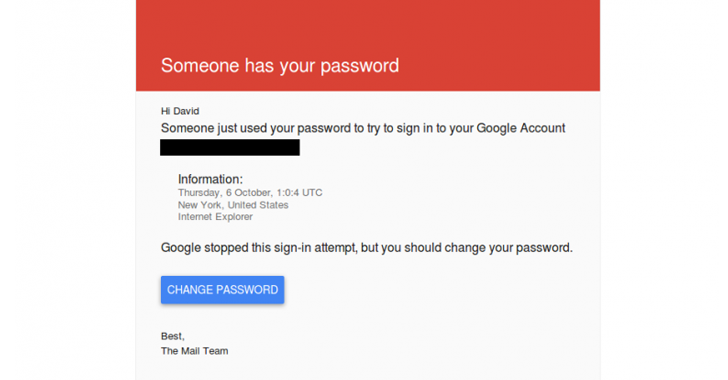
Task: Click the blue CHANGE PASSWORD button
Action: pos(222,290)
